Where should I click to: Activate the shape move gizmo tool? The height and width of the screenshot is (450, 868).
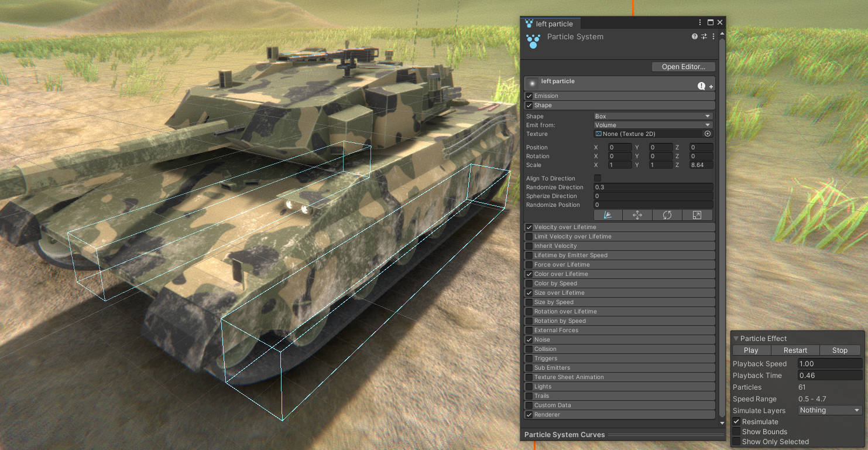click(x=637, y=215)
